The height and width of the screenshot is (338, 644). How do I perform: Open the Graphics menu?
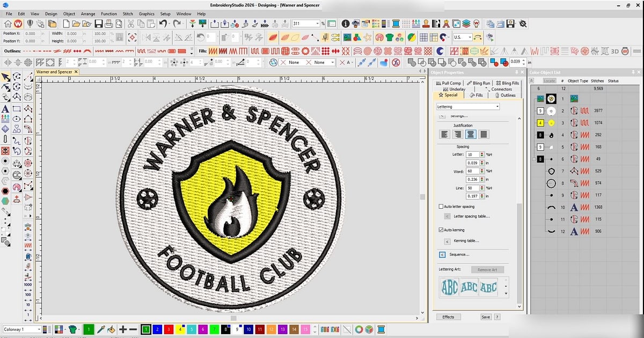pyautogui.click(x=147, y=13)
